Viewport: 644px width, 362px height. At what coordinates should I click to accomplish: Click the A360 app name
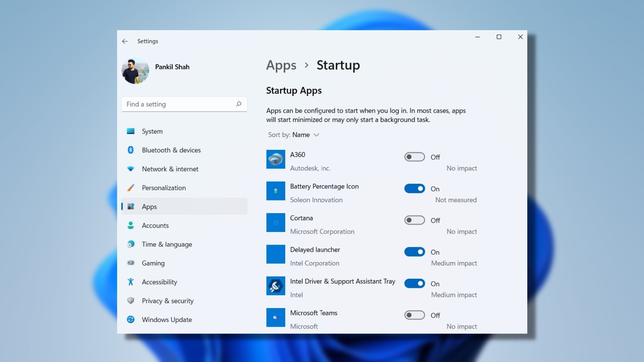pyautogui.click(x=298, y=155)
